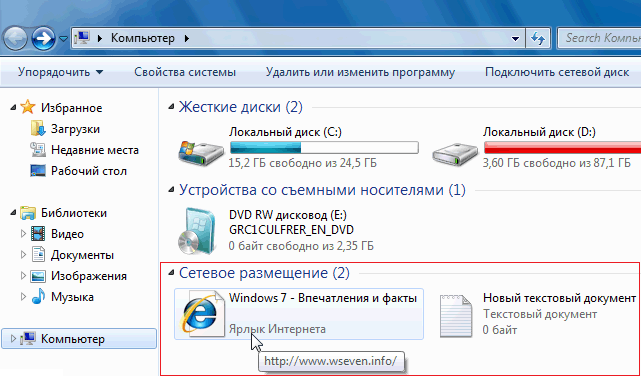Click Рабочий стол icon

click(38, 171)
